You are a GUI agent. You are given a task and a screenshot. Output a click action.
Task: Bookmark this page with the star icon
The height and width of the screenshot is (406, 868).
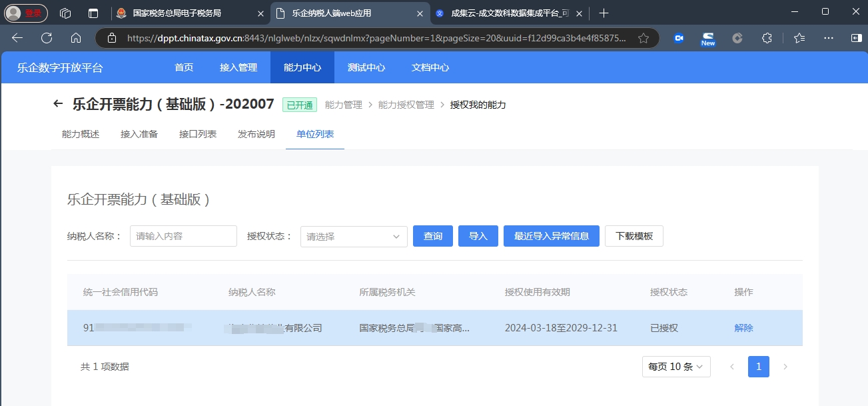pyautogui.click(x=643, y=38)
